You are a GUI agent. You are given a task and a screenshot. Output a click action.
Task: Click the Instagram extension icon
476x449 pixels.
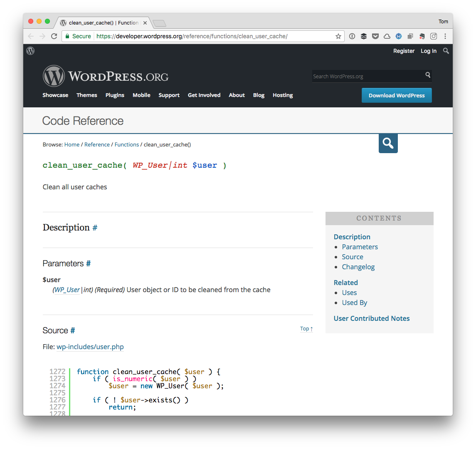click(434, 36)
